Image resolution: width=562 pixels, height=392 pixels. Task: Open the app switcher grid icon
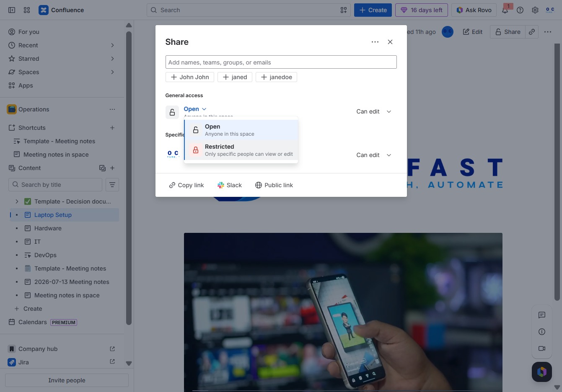click(27, 10)
